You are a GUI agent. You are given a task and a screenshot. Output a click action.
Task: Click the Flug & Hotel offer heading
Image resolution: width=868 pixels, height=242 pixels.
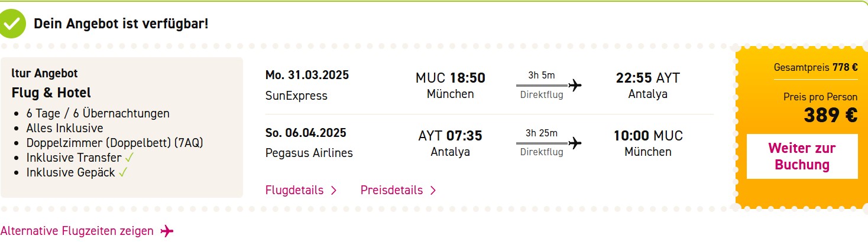[51, 93]
